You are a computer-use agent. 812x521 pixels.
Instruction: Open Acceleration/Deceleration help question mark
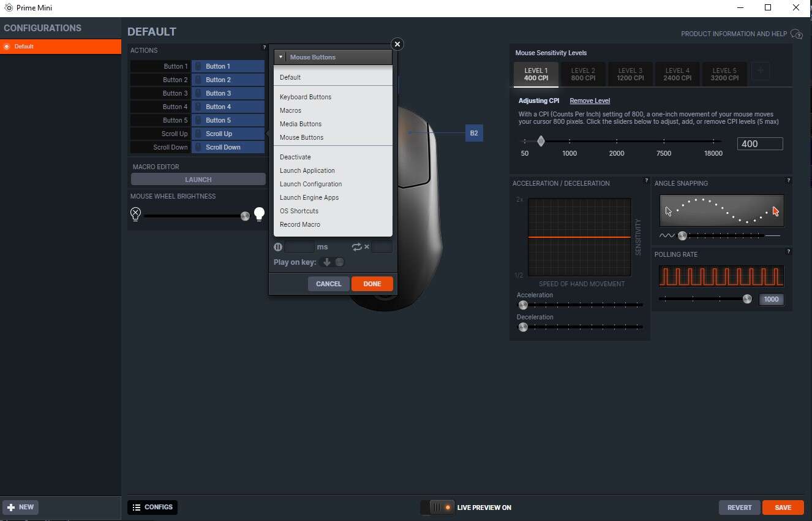[x=646, y=181]
